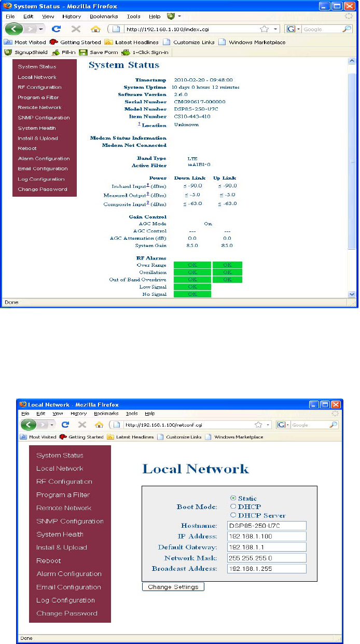Go Home in Local Network window
The width and height of the screenshot is (360, 644).
pyautogui.click(x=99, y=424)
